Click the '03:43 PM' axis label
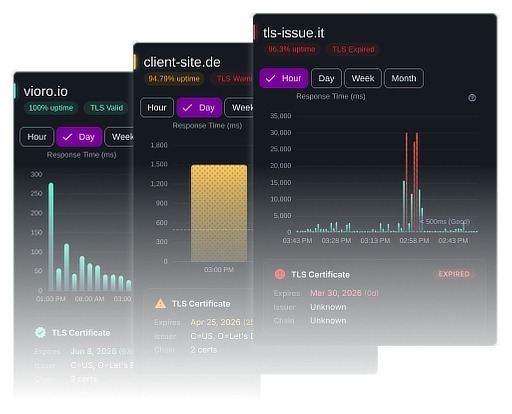The width and height of the screenshot is (512, 414). click(297, 240)
